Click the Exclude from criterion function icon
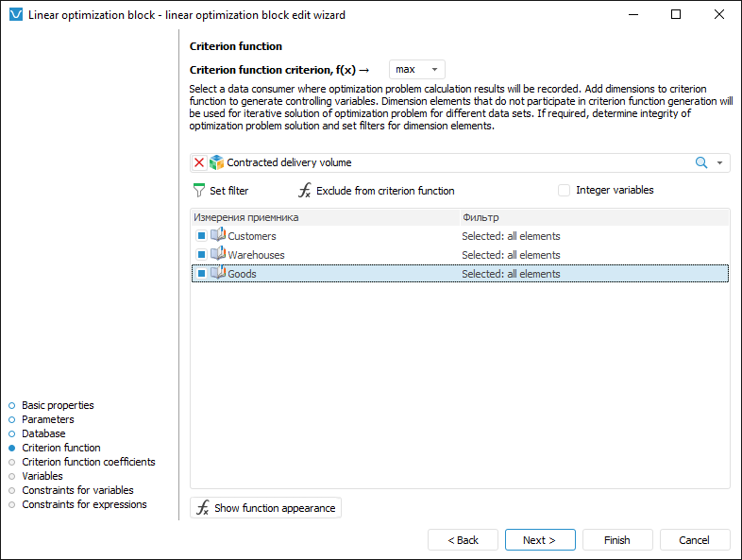 point(304,191)
